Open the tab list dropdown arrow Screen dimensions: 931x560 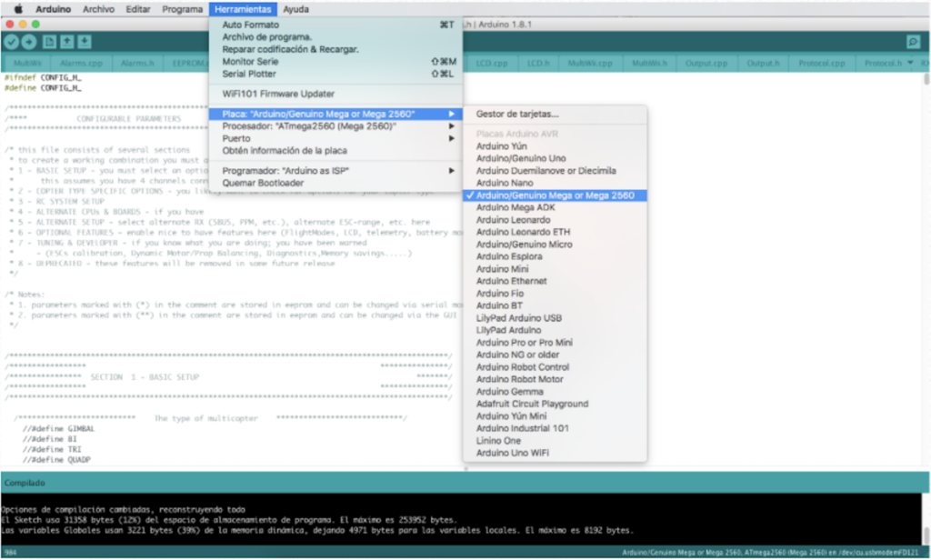[912, 64]
